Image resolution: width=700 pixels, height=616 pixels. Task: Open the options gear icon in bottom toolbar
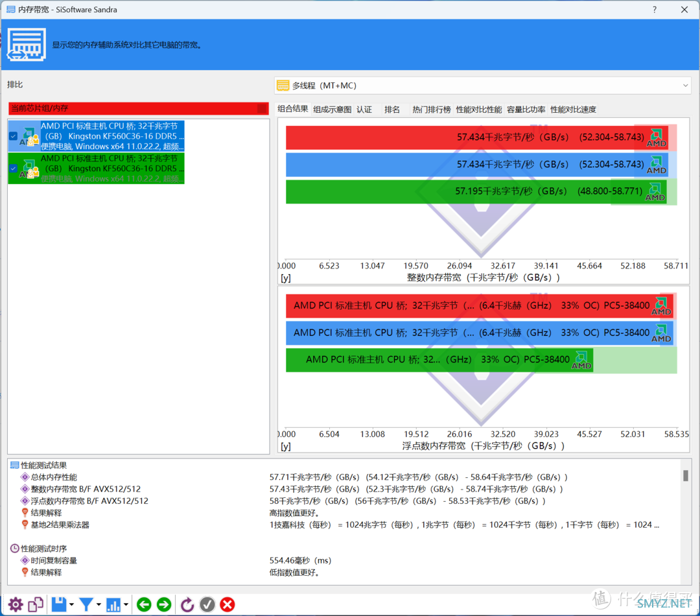click(16, 604)
